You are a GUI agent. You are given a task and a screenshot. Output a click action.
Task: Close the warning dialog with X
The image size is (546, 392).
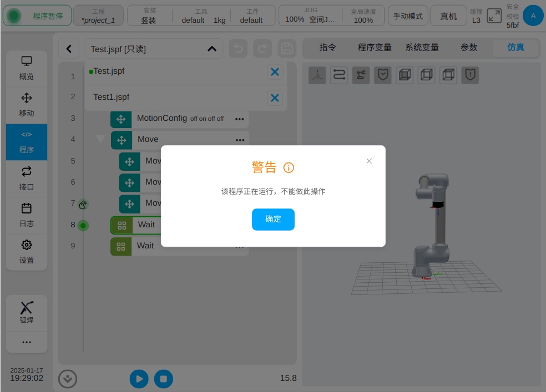[x=369, y=161]
